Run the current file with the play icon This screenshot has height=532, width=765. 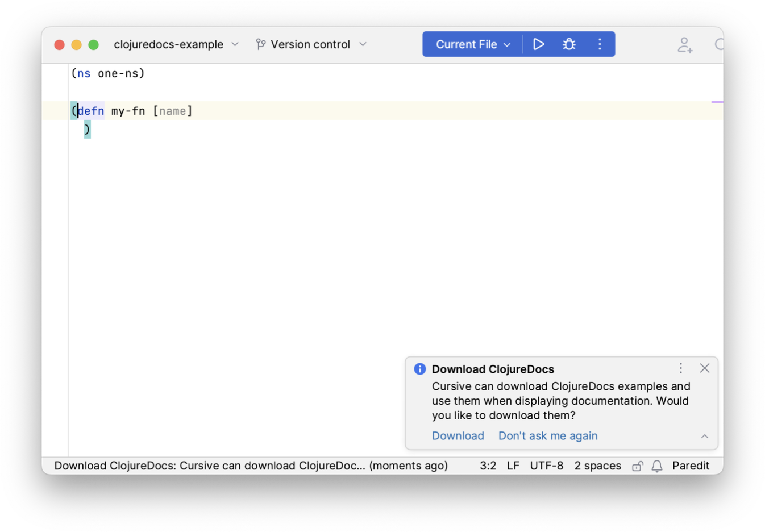coord(538,44)
